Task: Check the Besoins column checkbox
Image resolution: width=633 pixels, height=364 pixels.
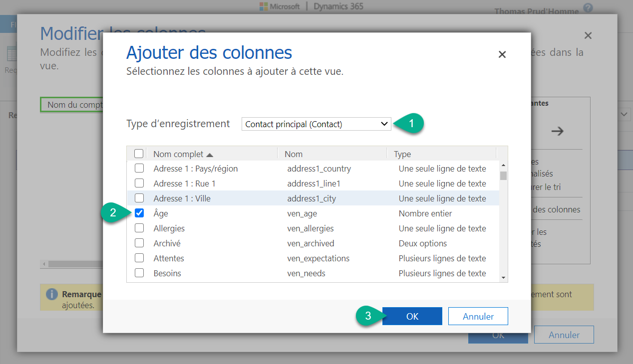Action: [139, 273]
